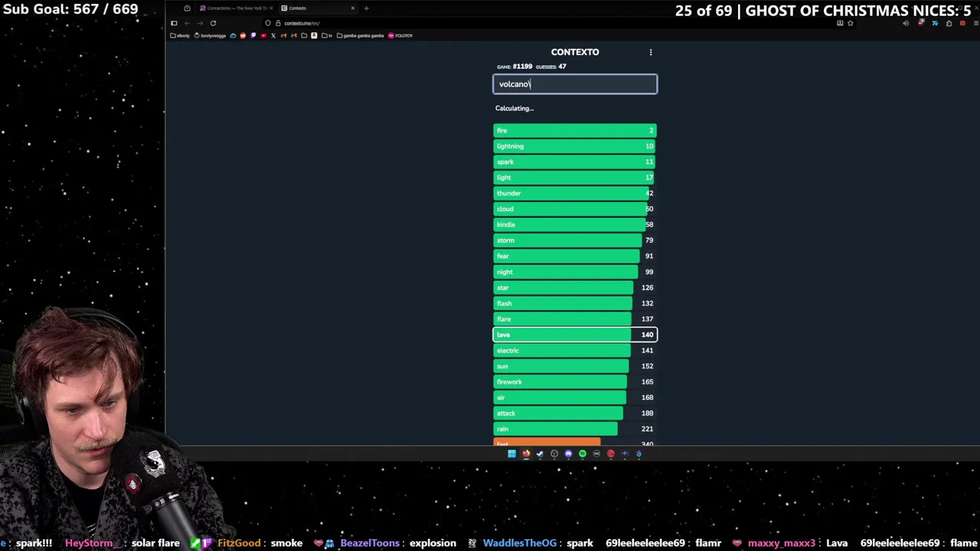
Task: Select the 'firework' guess row
Action: 575,381
